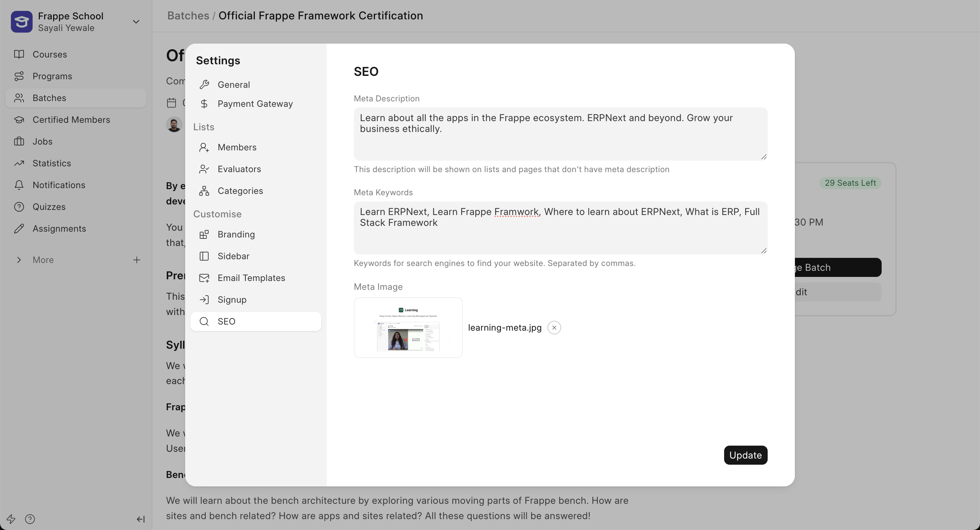The width and height of the screenshot is (980, 530).
Task: Click the Sayali Yewale user name
Action: point(66,28)
